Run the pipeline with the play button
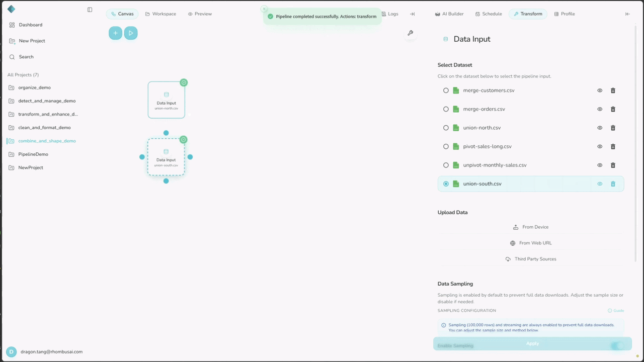This screenshot has width=644, height=362. coord(131,33)
